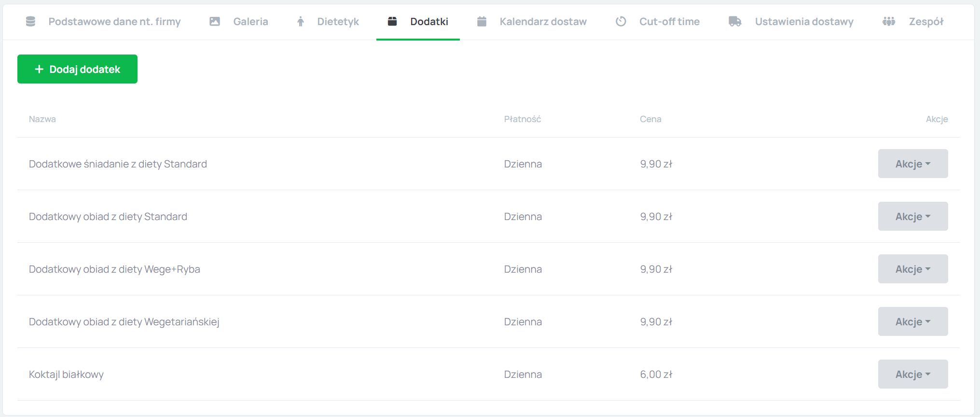Expand Akcje menu for Dodatkowy obiad Standard
This screenshot has height=417, width=980.
point(912,216)
